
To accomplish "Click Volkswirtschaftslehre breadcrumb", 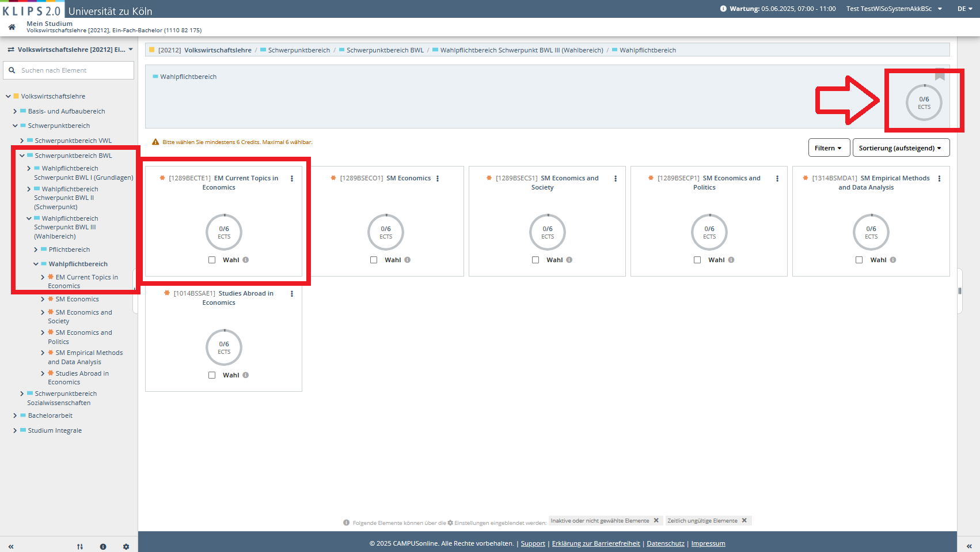I will (x=218, y=50).
